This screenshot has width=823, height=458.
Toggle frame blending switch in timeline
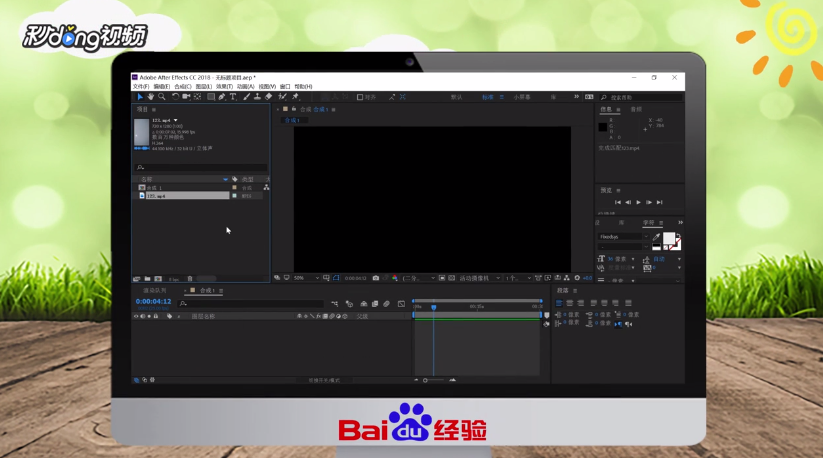pyautogui.click(x=375, y=304)
